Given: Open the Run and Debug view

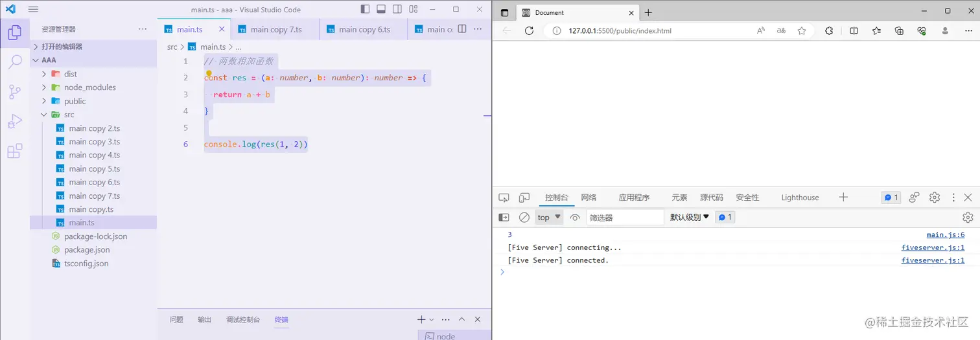Looking at the screenshot, I should (15, 122).
